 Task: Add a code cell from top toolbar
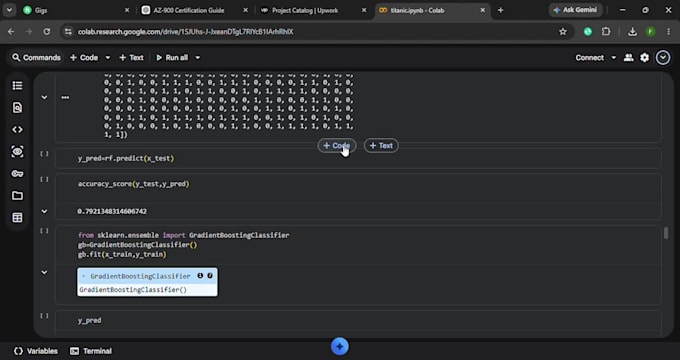click(x=84, y=57)
